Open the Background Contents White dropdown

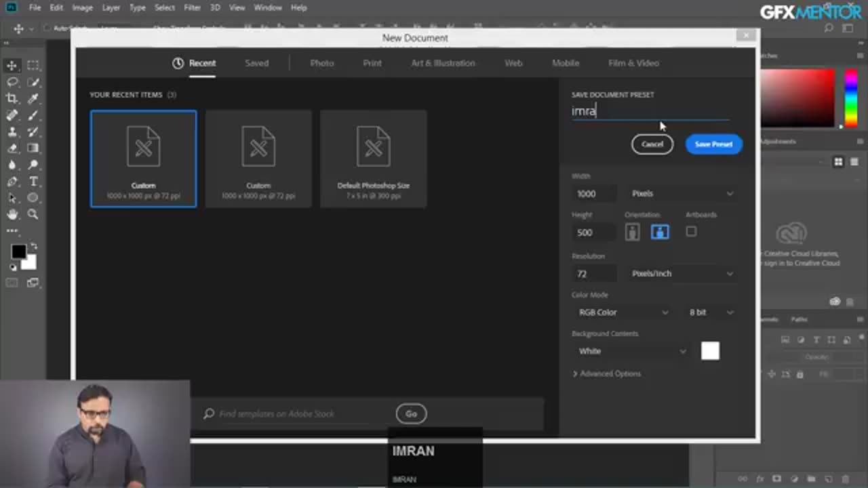pyautogui.click(x=633, y=350)
